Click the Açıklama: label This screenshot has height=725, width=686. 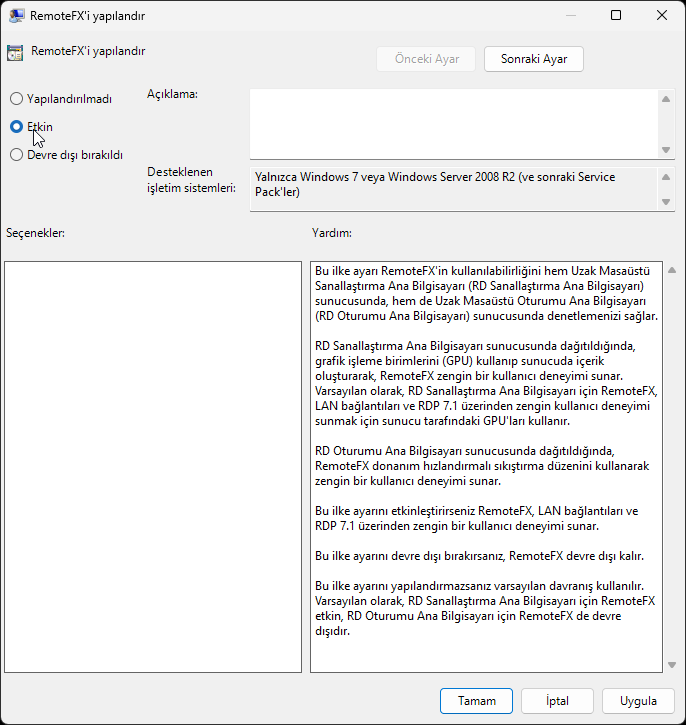172,94
